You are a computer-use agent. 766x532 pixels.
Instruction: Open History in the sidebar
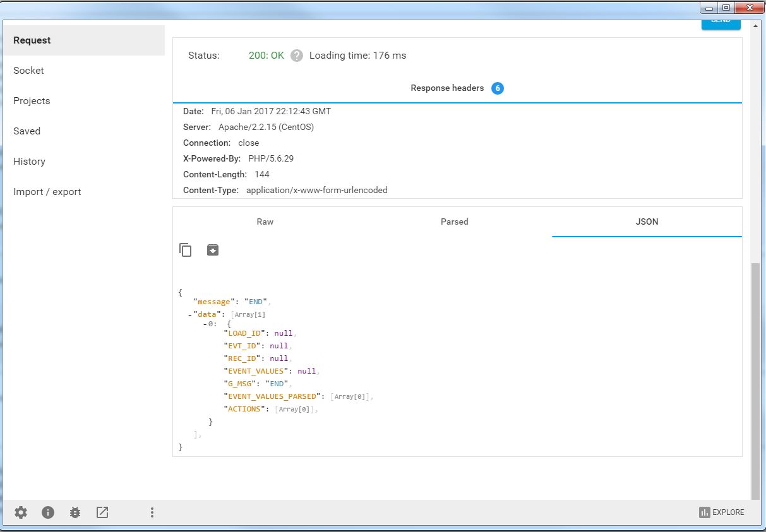pos(29,162)
